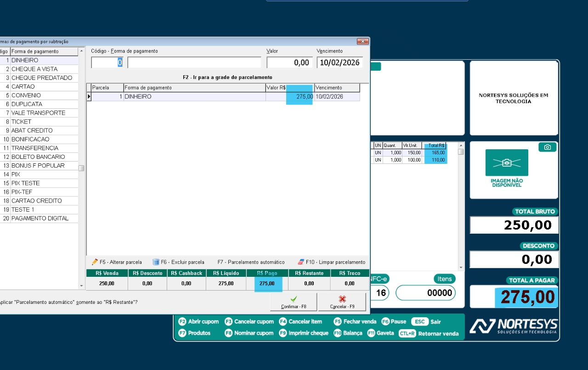Click the Valor input field

(289, 63)
